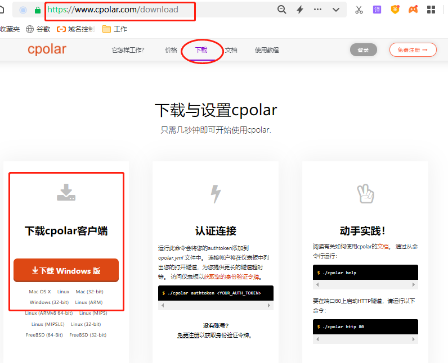This screenshot has width=448, height=363.
Task: Select the 下载 navigation tab
Action: [x=201, y=50]
